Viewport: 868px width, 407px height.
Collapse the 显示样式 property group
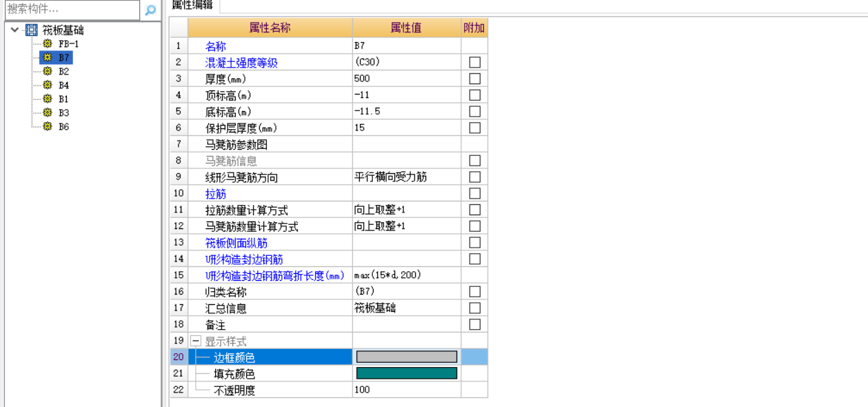tap(196, 341)
